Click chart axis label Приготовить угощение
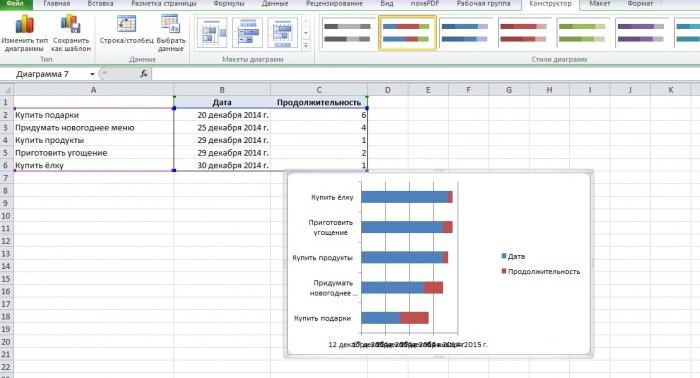This screenshot has width=700, height=378. point(330,227)
